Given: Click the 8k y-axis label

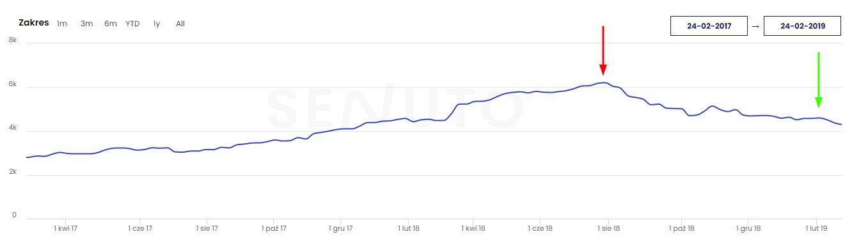Looking at the screenshot, I should [12, 40].
